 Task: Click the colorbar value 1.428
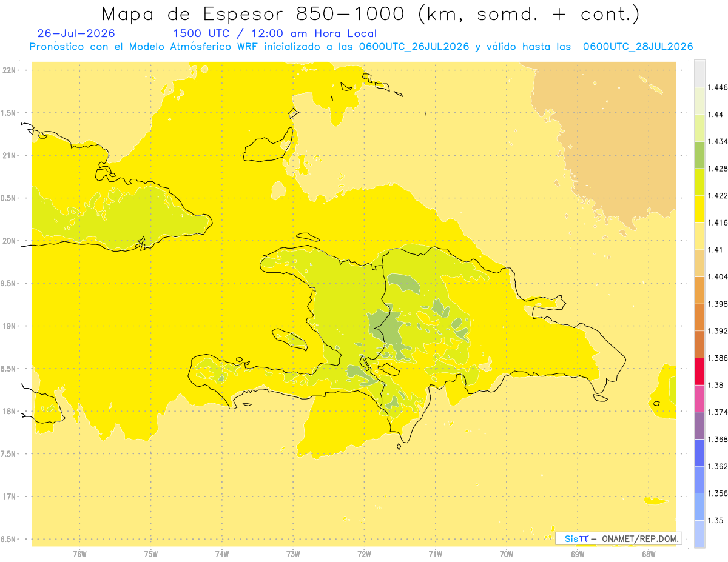pyautogui.click(x=718, y=169)
